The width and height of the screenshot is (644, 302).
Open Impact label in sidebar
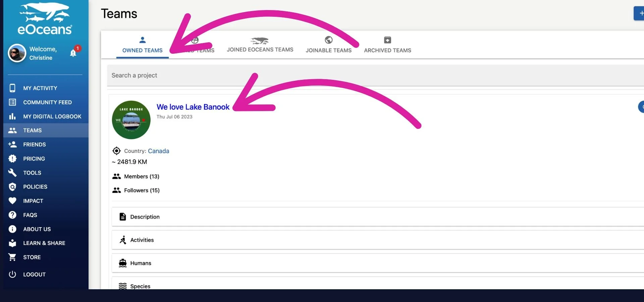[x=33, y=201]
